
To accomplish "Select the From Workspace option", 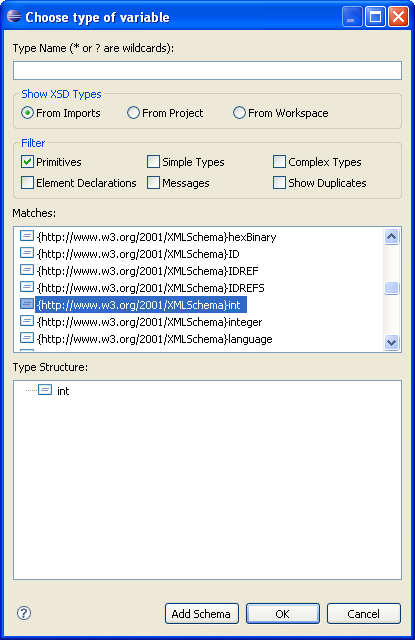I will 239,113.
